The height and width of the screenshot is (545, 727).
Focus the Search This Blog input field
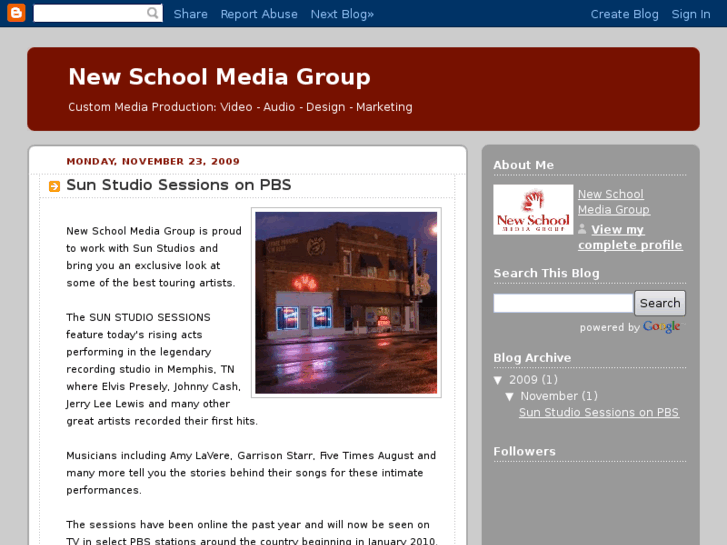(x=563, y=303)
